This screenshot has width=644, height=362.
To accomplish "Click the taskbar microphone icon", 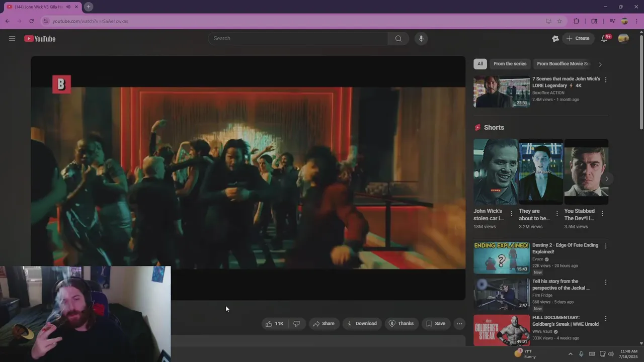I will 581,354.
